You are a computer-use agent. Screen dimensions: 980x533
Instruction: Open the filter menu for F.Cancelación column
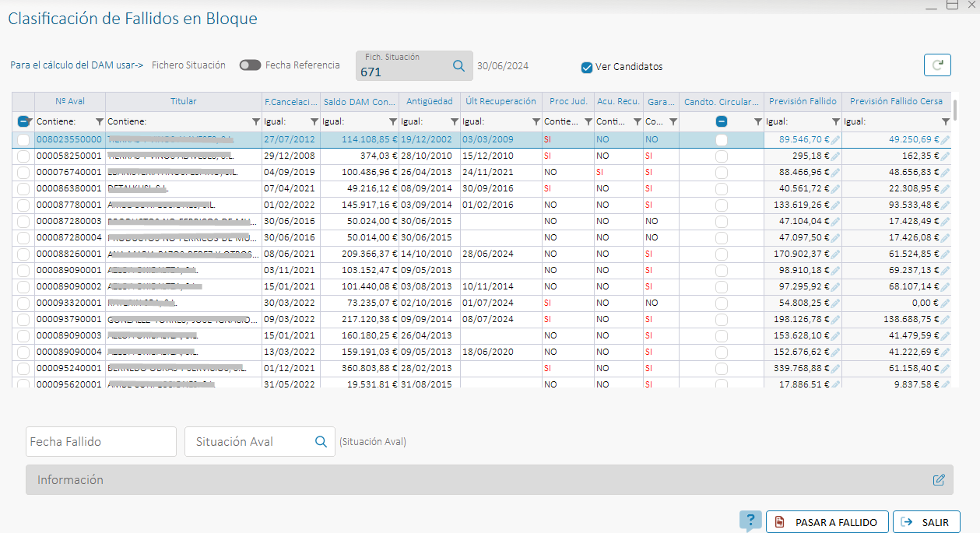click(x=314, y=122)
